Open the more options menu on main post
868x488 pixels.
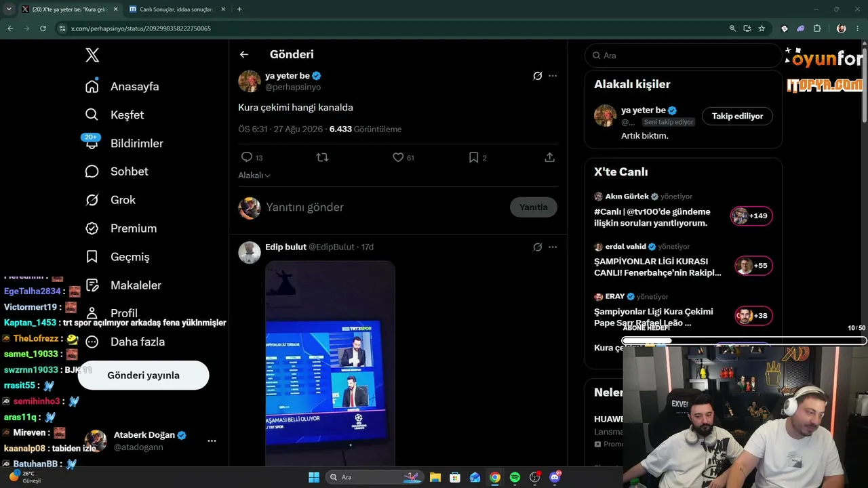[553, 76]
